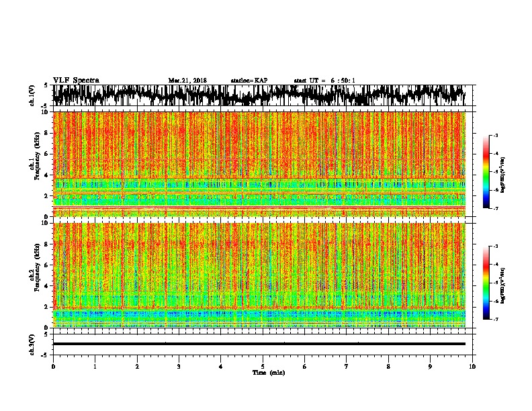Click the "-3" tick on ch.2 colorbar

coord(496,246)
